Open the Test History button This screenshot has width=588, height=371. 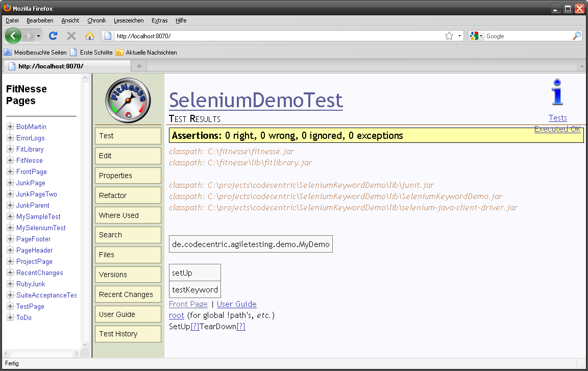point(128,334)
